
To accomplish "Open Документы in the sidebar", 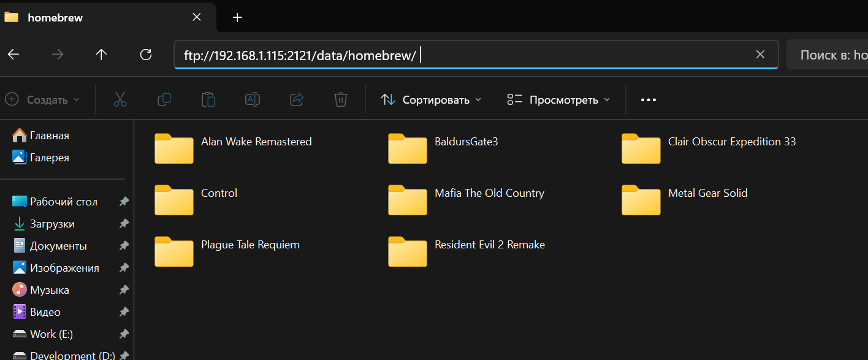I will tap(50, 246).
